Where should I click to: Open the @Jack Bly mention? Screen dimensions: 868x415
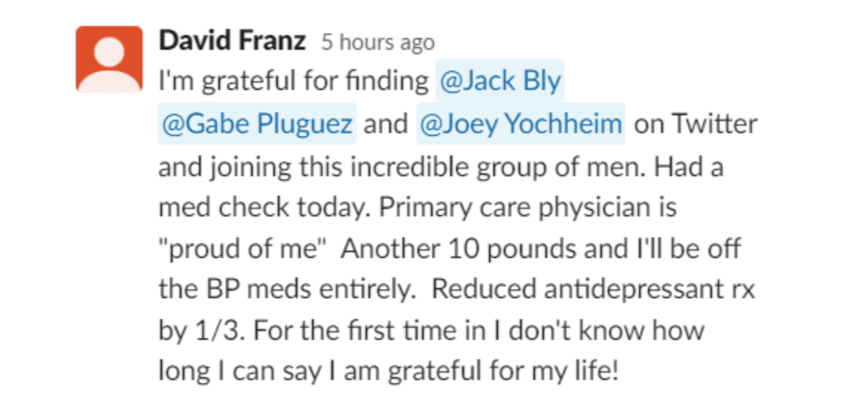(500, 81)
